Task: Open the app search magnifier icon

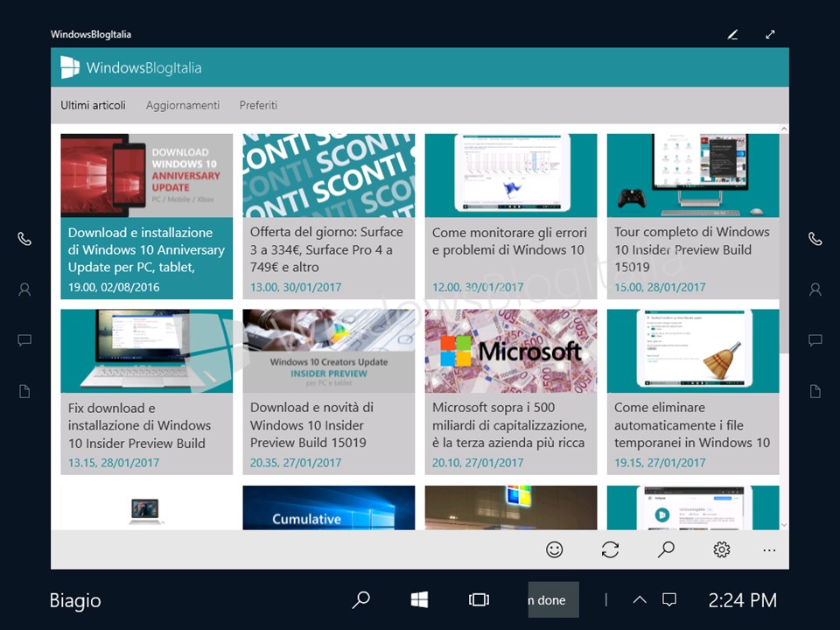Action: (x=666, y=549)
